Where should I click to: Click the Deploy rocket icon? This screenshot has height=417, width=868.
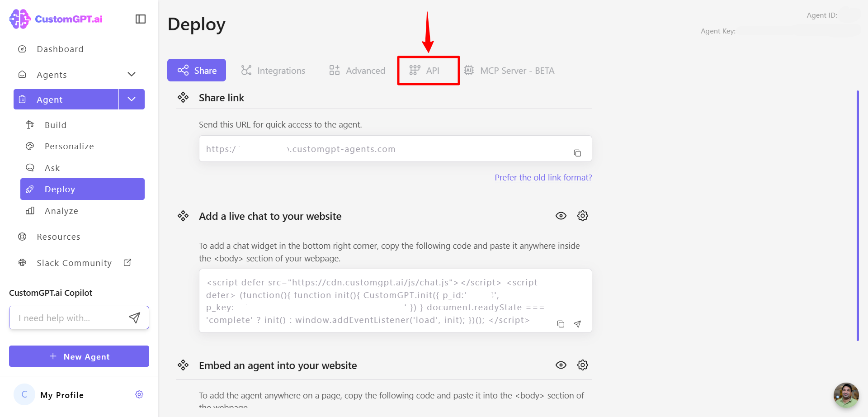pyautogui.click(x=30, y=189)
